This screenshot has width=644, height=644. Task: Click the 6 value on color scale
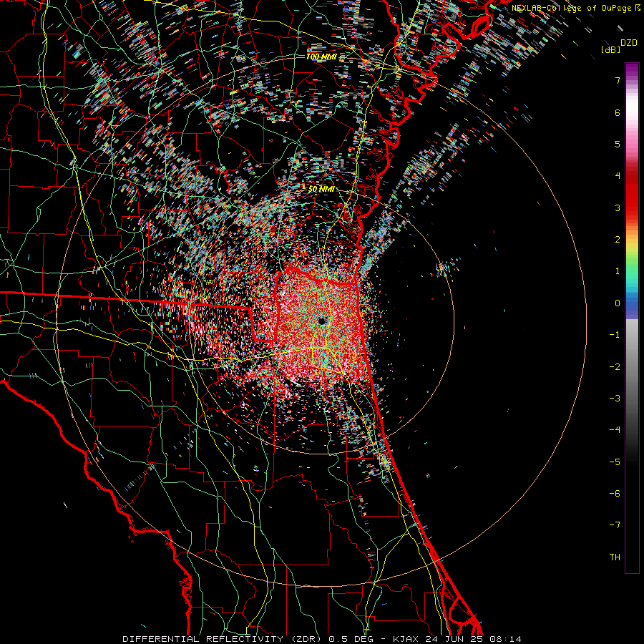(x=618, y=112)
